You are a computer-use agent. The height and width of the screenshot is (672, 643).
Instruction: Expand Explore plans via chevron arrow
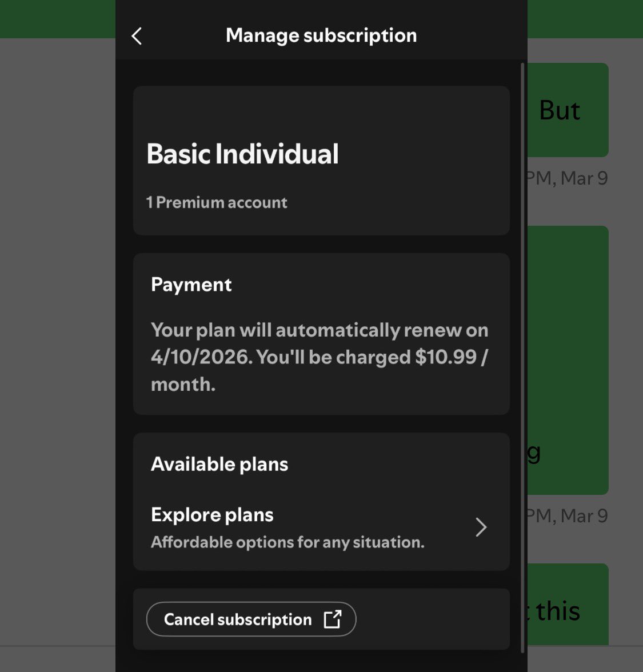click(x=481, y=527)
